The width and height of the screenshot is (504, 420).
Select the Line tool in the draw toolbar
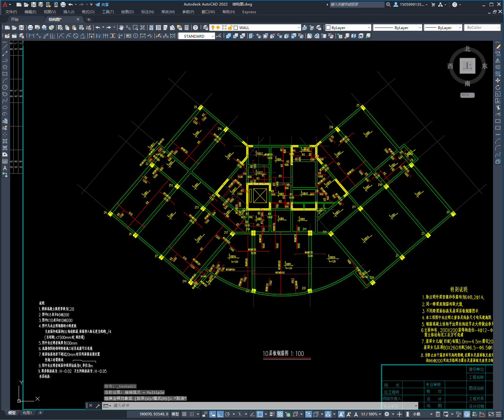[x=5, y=47]
